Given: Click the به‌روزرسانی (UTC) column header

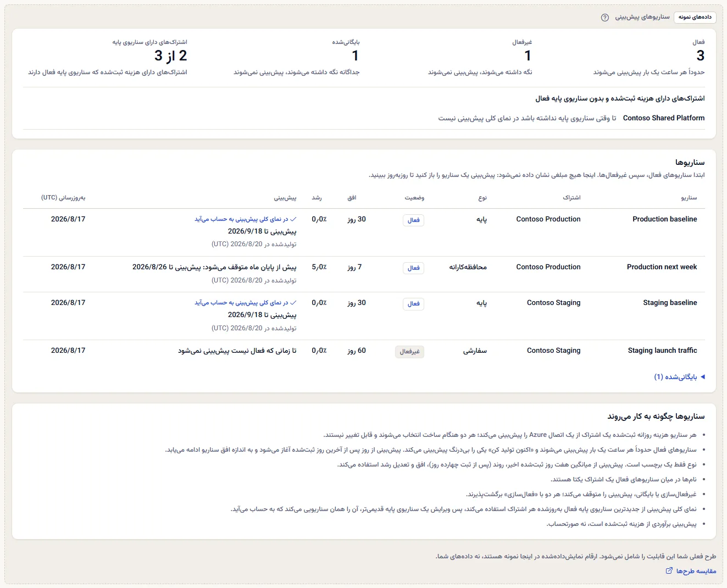Looking at the screenshot, I should point(63,198).
